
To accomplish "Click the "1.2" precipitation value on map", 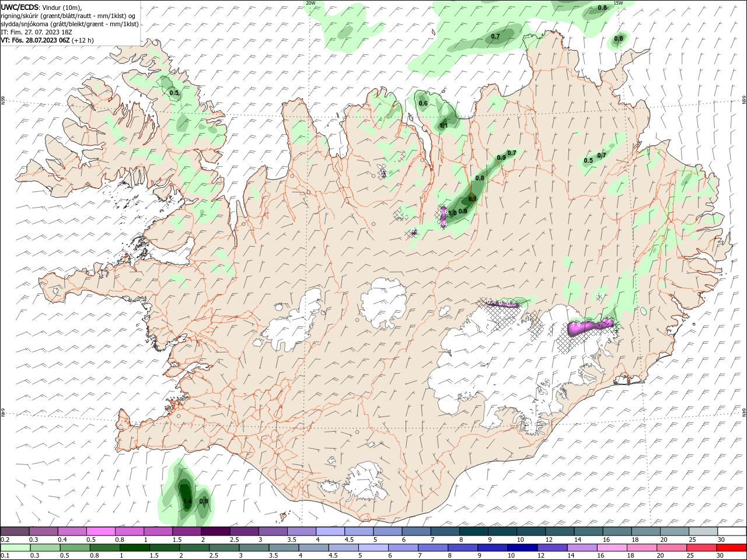I will pos(473,199).
